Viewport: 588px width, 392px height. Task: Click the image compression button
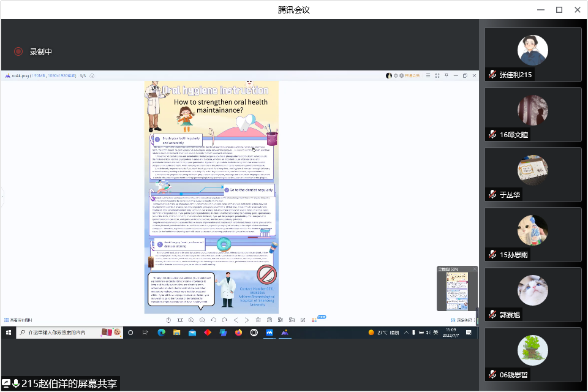[x=462, y=320]
